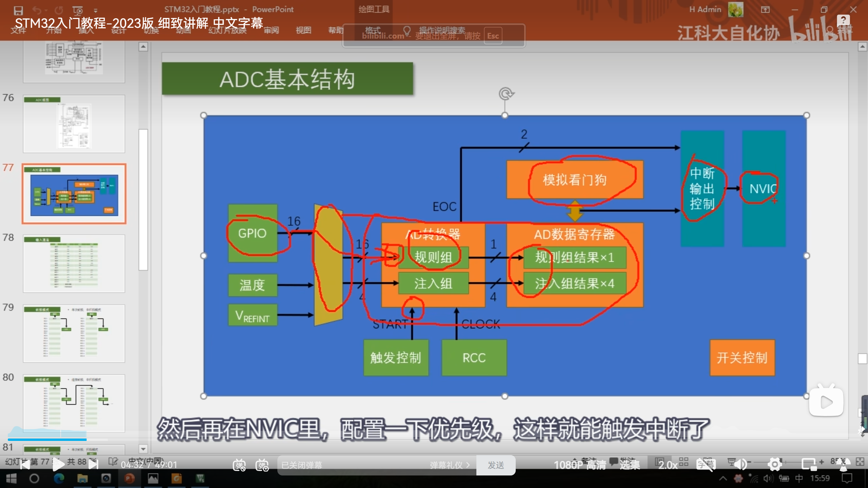Play the paused bilibili video

(58, 465)
